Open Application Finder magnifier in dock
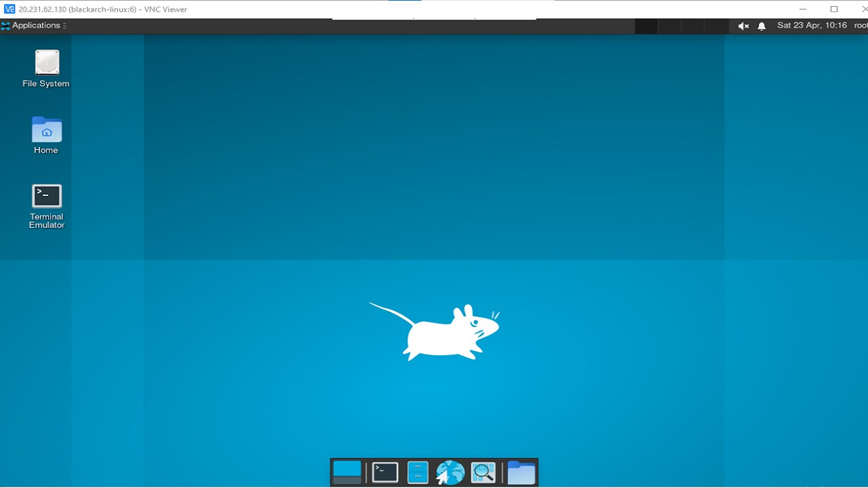 [x=484, y=472]
